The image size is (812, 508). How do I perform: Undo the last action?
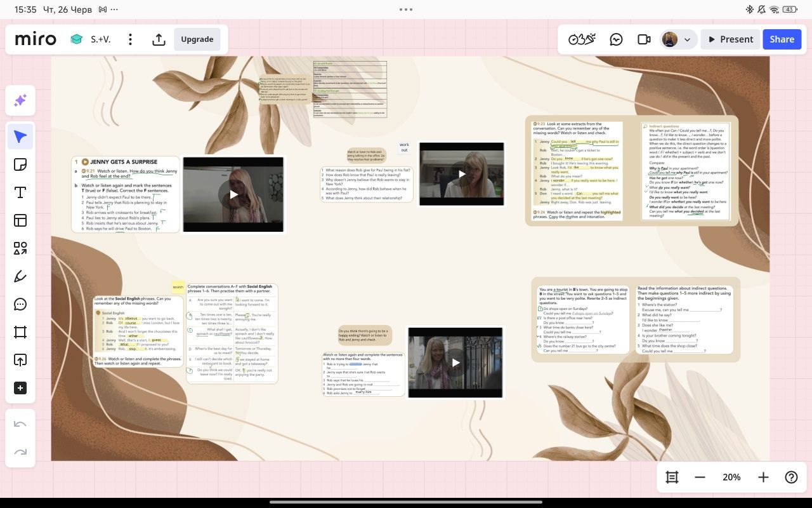(20, 424)
